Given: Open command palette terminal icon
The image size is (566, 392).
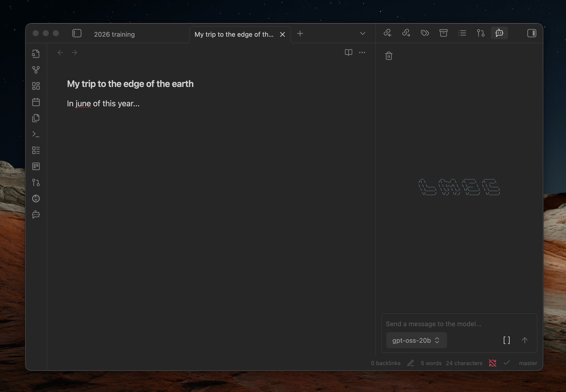Looking at the screenshot, I should click(x=36, y=134).
